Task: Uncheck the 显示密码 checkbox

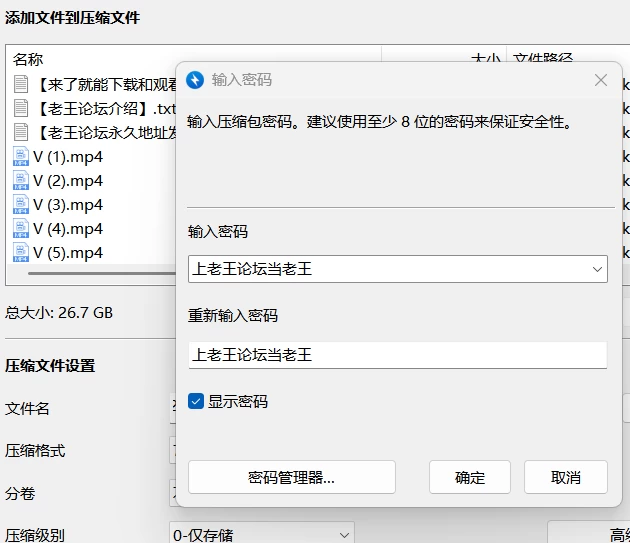Action: (x=196, y=401)
